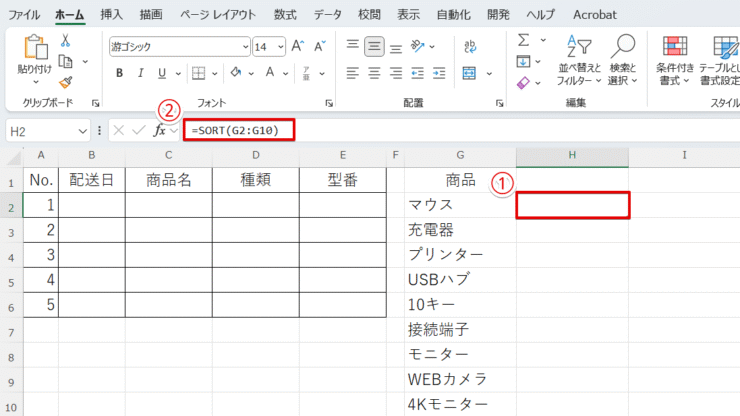The image size is (740, 416).
Task: Switch to the 表示 tab
Action: tap(408, 15)
